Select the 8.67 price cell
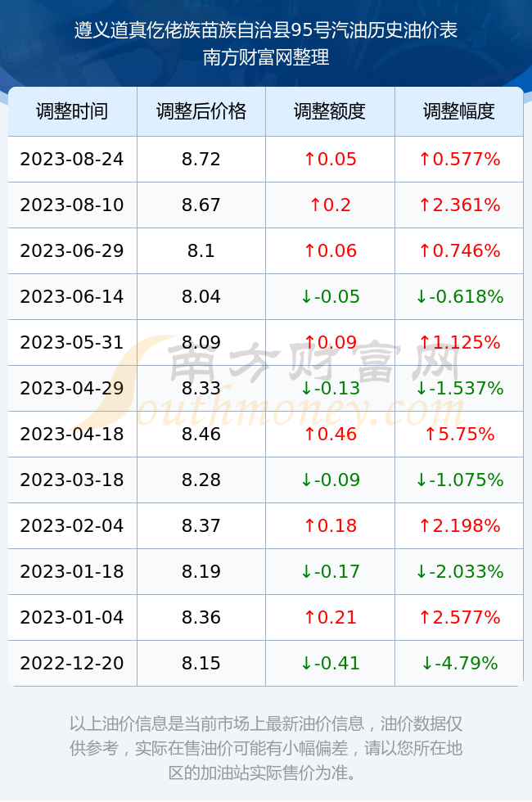This screenshot has height=802, width=532. [x=201, y=205]
